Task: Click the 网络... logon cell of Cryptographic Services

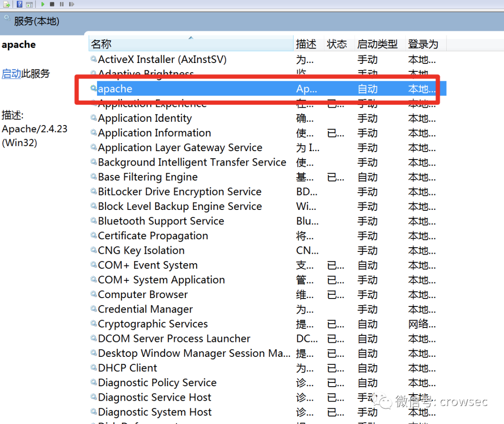Action: [422, 324]
